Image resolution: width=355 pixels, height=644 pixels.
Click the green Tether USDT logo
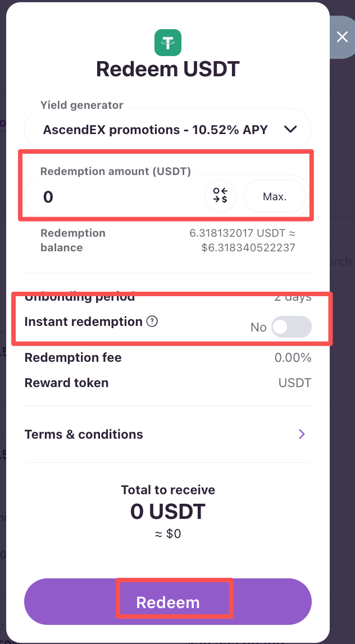(x=168, y=43)
